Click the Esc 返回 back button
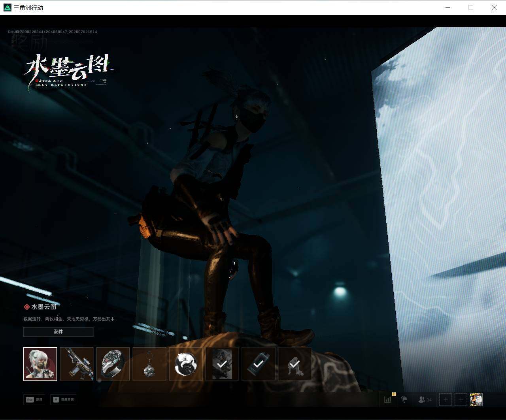The image size is (506, 420). tap(34, 399)
